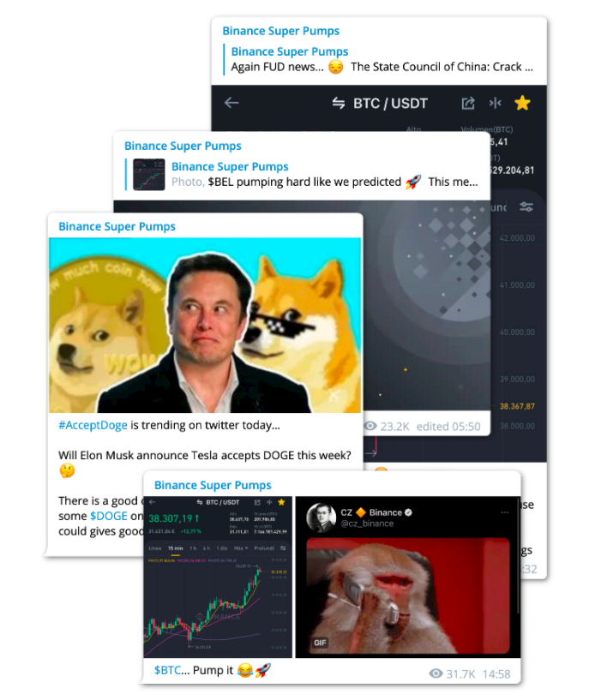Open the CZ Binance profile avatar
Image resolution: width=595 pixels, height=700 pixels.
(321, 518)
